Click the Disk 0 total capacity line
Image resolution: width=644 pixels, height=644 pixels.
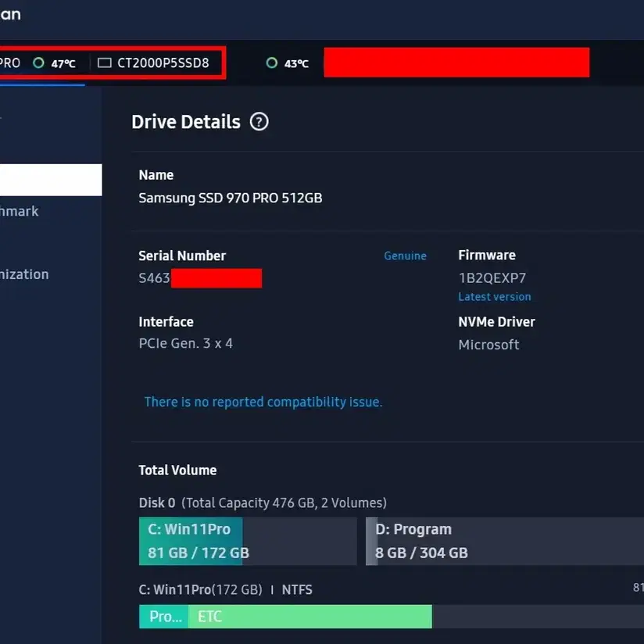(263, 503)
